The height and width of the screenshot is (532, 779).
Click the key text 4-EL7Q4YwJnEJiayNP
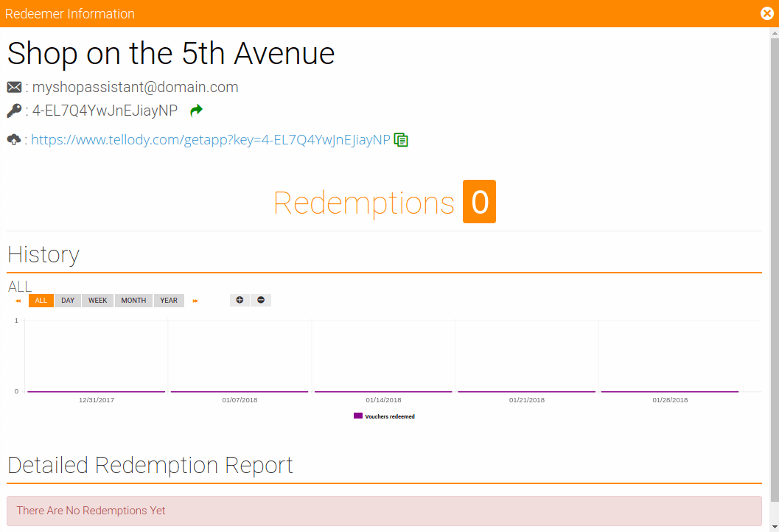click(105, 111)
